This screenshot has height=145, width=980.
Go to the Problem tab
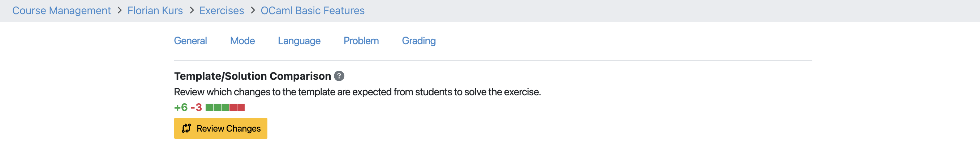[361, 41]
